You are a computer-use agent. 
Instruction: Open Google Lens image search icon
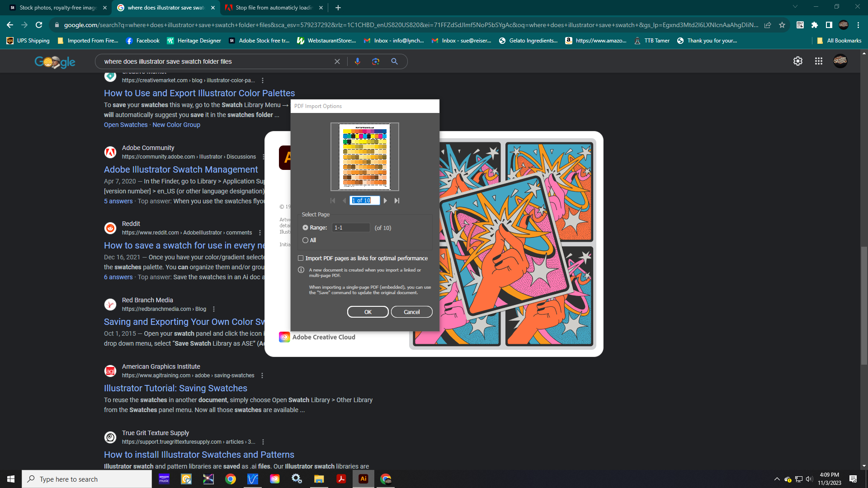pyautogui.click(x=376, y=61)
